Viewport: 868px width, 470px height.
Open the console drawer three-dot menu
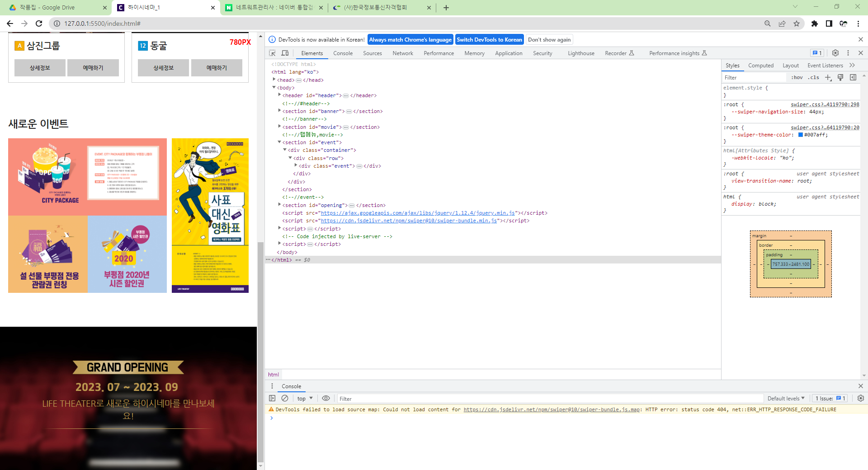tap(272, 386)
